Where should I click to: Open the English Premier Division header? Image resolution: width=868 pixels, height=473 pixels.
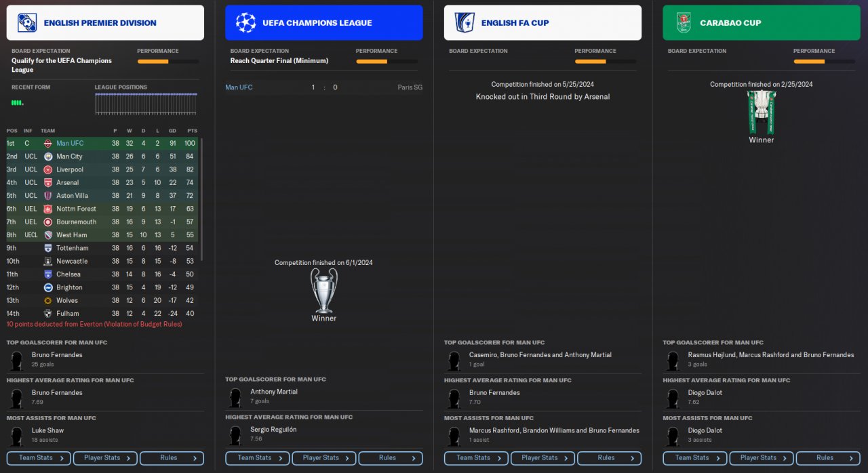point(105,23)
